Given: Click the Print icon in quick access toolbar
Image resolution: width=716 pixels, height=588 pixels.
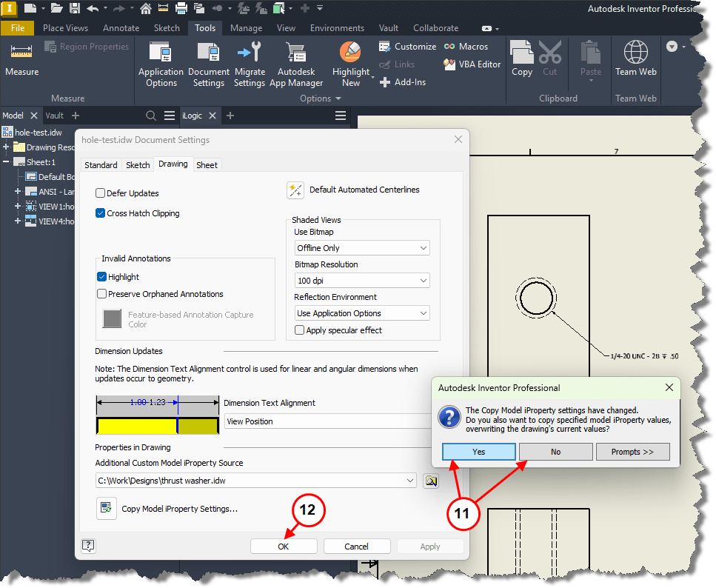Looking at the screenshot, I should point(181,7).
